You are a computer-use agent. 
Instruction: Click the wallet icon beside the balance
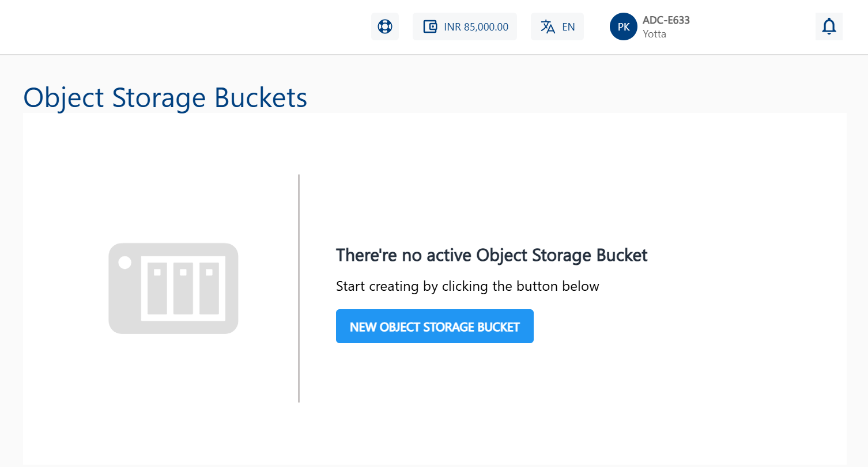coord(430,26)
